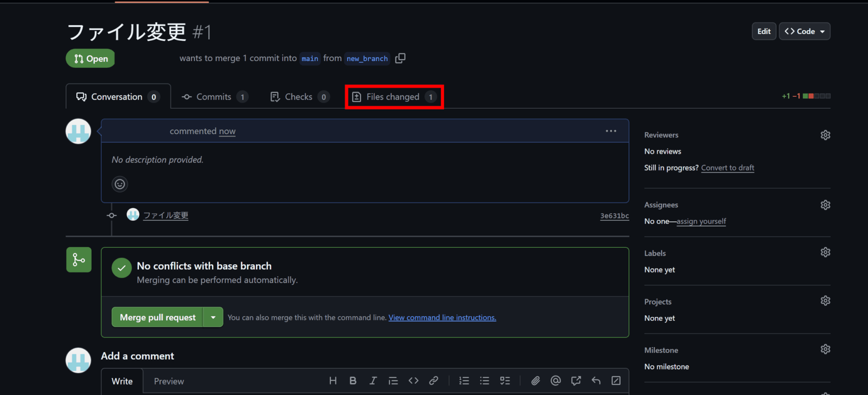Copy the new_branch head branch name
The width and height of the screenshot is (868, 395).
point(400,58)
